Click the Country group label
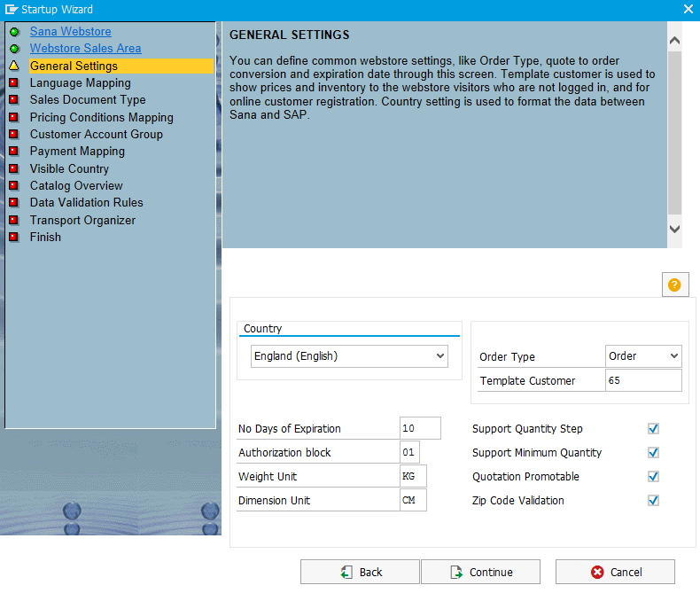 262,329
